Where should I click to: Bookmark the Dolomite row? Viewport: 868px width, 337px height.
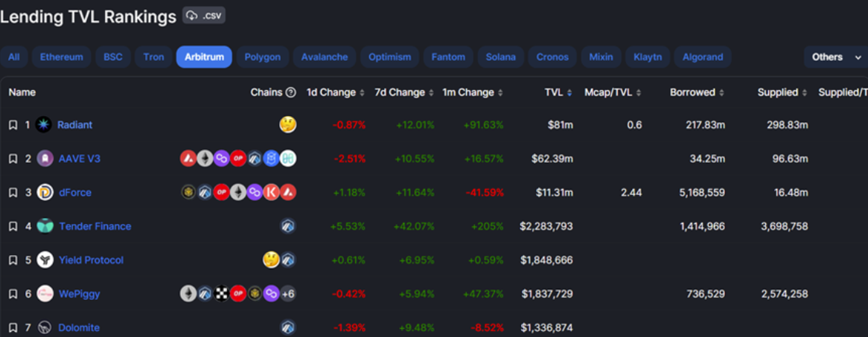pos(13,327)
